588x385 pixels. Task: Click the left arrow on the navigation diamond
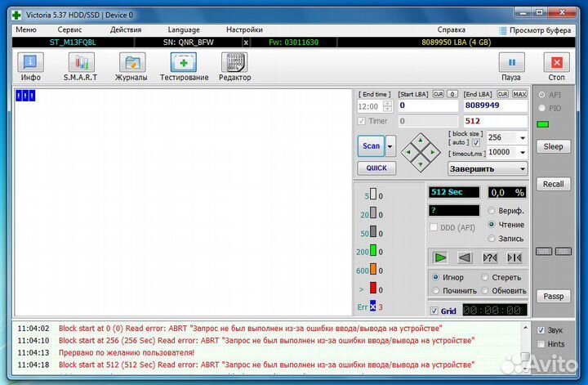click(x=408, y=152)
